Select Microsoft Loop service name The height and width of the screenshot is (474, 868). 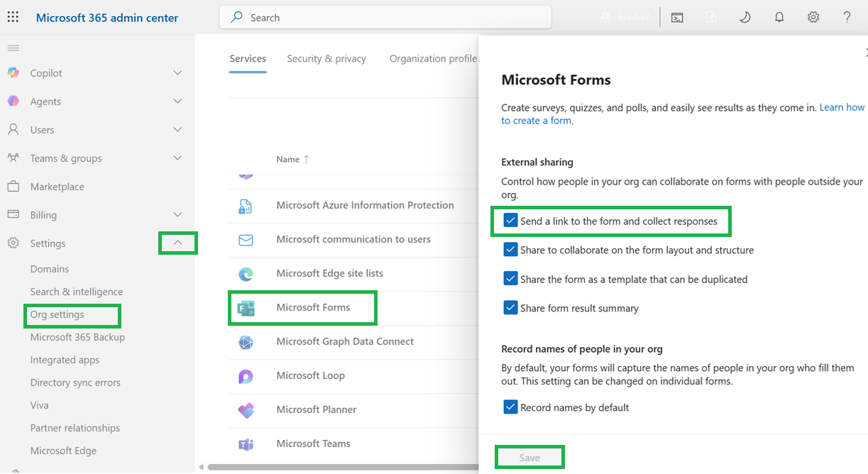coord(310,375)
